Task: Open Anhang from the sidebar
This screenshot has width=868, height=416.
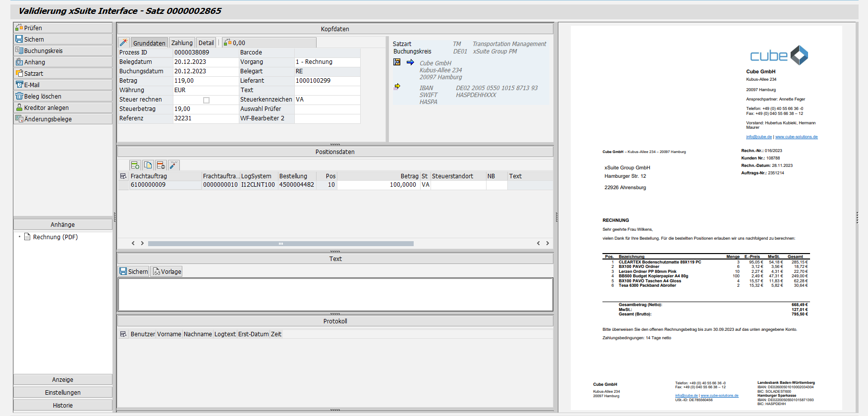Action: tap(63, 62)
